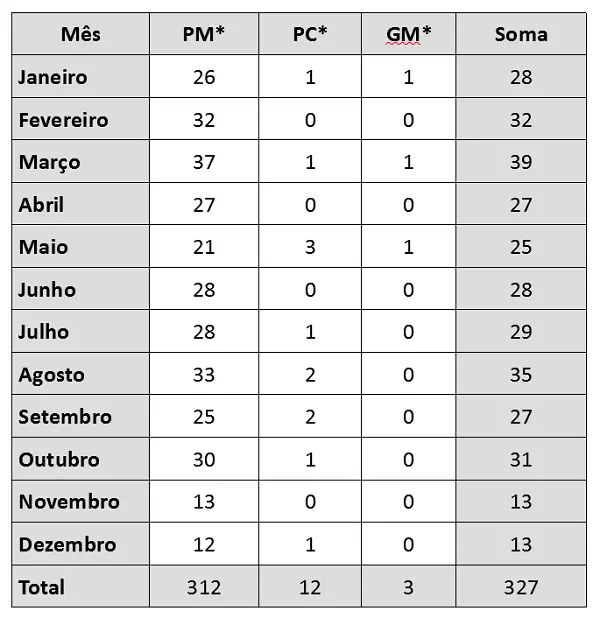Select the Julho month cell
This screenshot has width=600, height=618.
(x=45, y=332)
